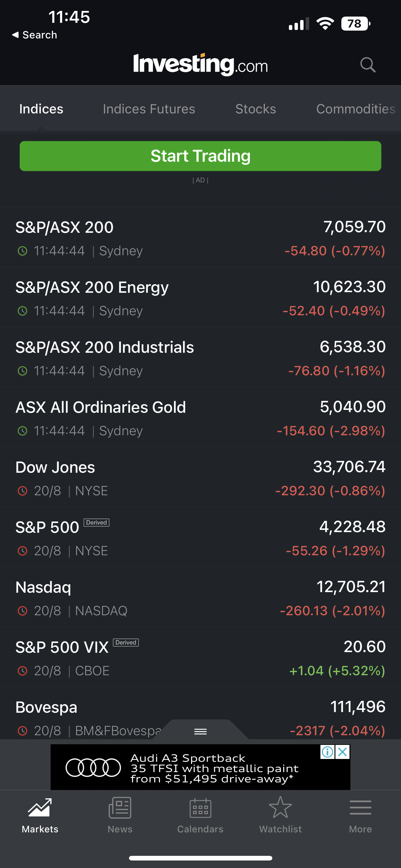
Task: Tap the green Start Trading button
Action: click(x=200, y=156)
